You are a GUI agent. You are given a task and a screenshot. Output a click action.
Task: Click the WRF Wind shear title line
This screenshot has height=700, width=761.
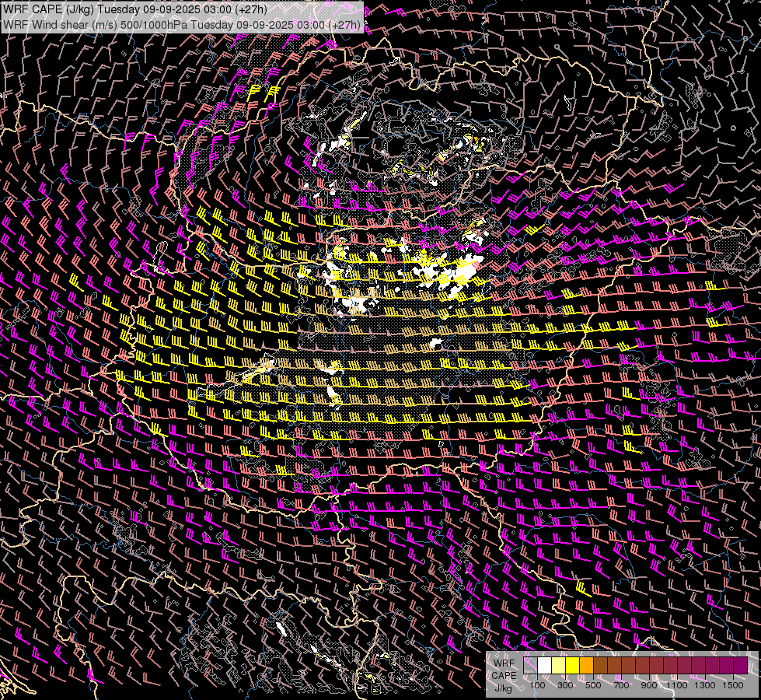coord(182,25)
